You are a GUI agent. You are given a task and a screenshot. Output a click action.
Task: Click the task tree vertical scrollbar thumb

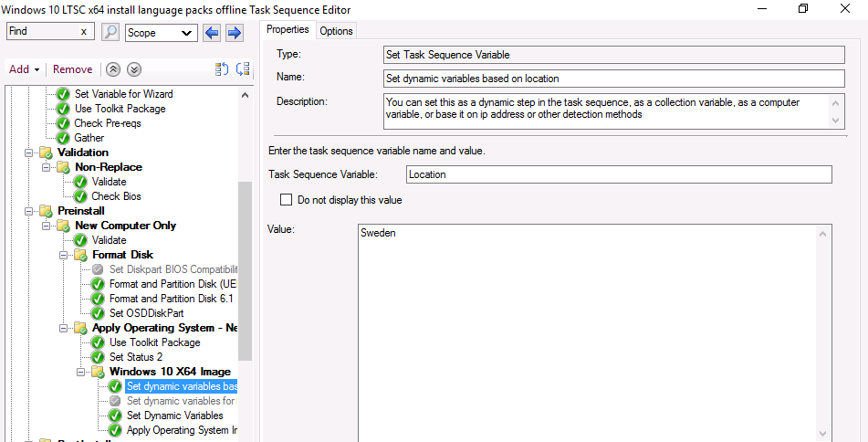point(245,271)
